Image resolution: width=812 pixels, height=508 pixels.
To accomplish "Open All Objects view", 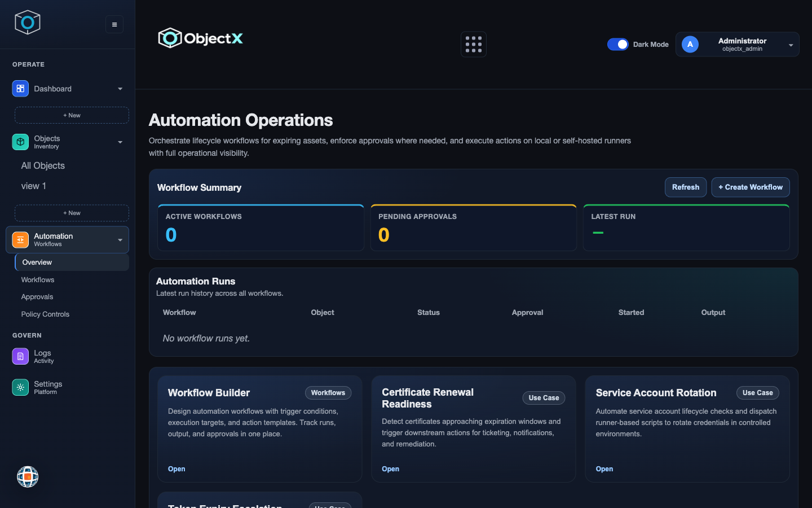I will coord(43,166).
